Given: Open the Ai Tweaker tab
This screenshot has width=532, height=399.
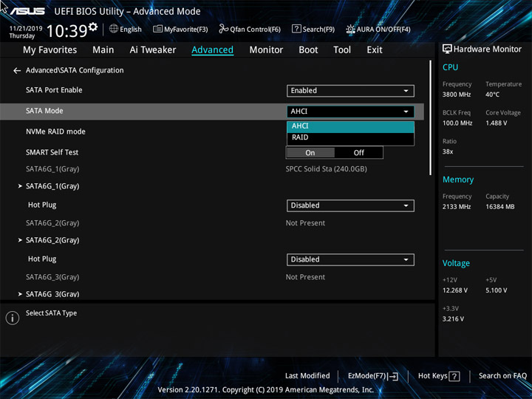Looking at the screenshot, I should click(x=153, y=50).
